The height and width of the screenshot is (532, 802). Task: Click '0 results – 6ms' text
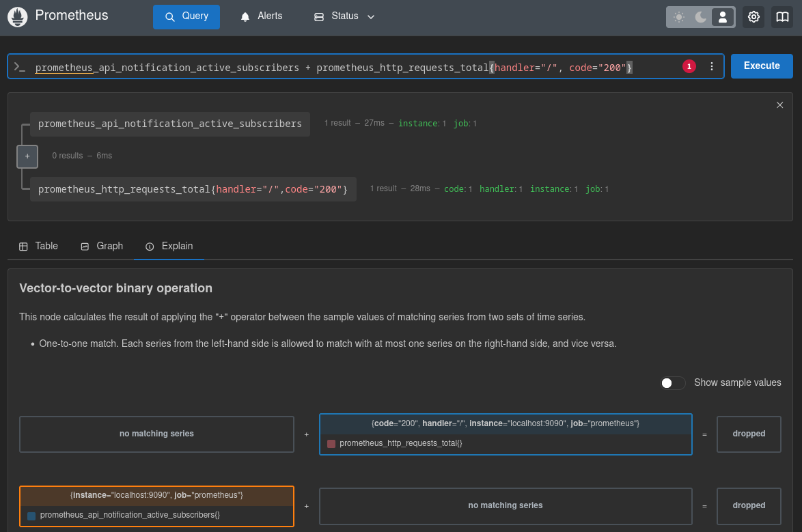point(82,156)
